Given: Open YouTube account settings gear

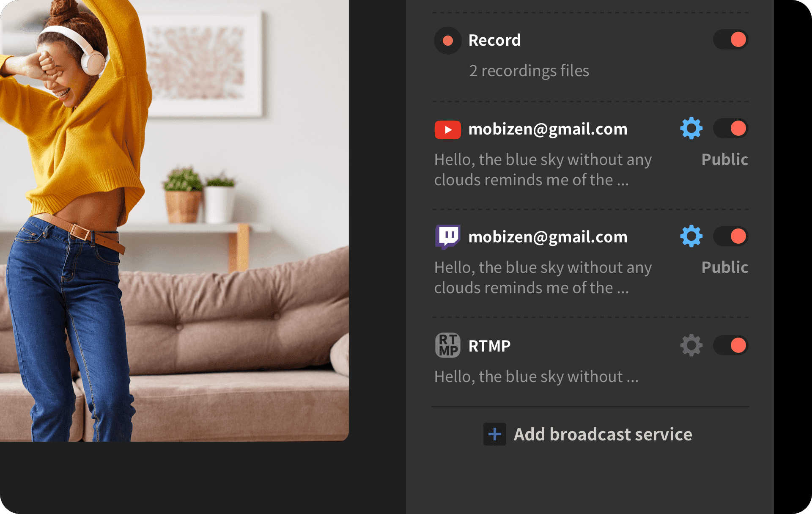Looking at the screenshot, I should click(x=691, y=128).
